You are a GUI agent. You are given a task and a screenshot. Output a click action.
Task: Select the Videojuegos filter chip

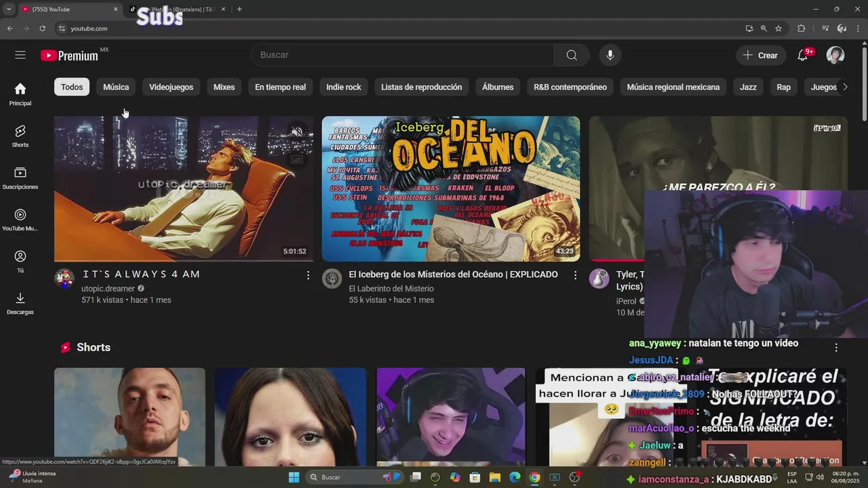click(x=171, y=87)
